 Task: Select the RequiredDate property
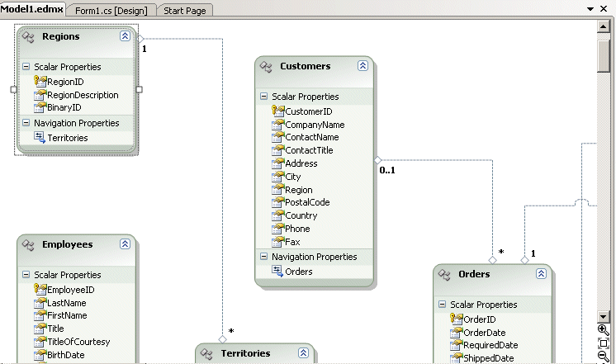(x=490, y=345)
